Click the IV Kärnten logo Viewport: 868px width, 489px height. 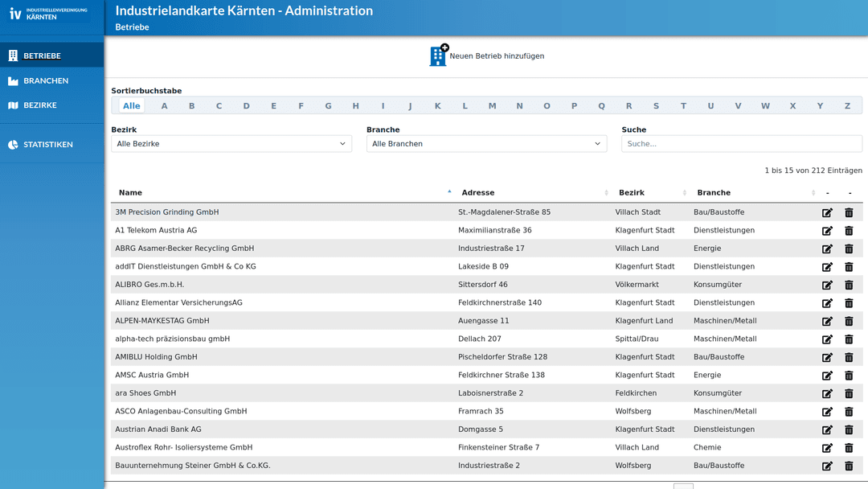(x=49, y=14)
